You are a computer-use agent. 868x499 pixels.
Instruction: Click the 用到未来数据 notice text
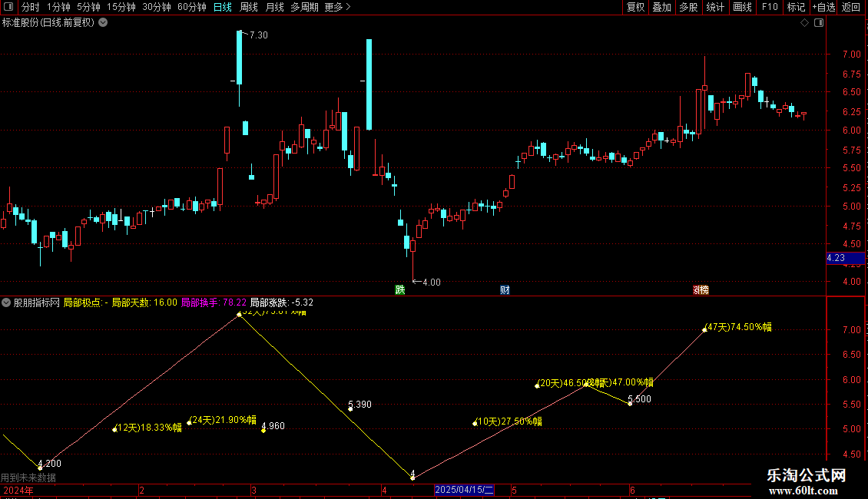28,478
